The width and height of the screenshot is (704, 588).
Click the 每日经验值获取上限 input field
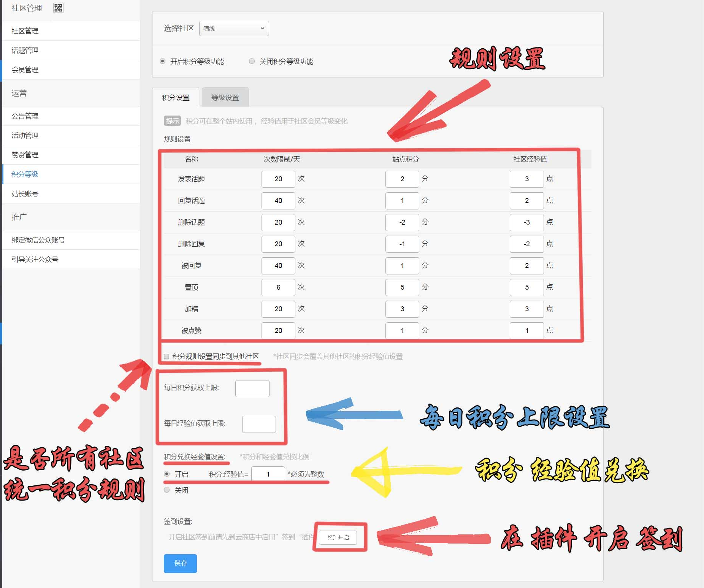(258, 424)
